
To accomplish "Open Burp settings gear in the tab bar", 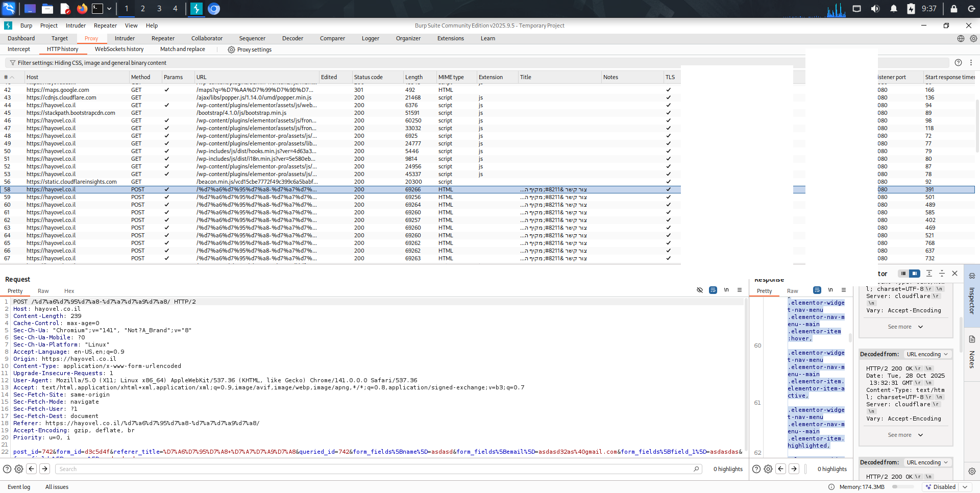I will pyautogui.click(x=973, y=38).
